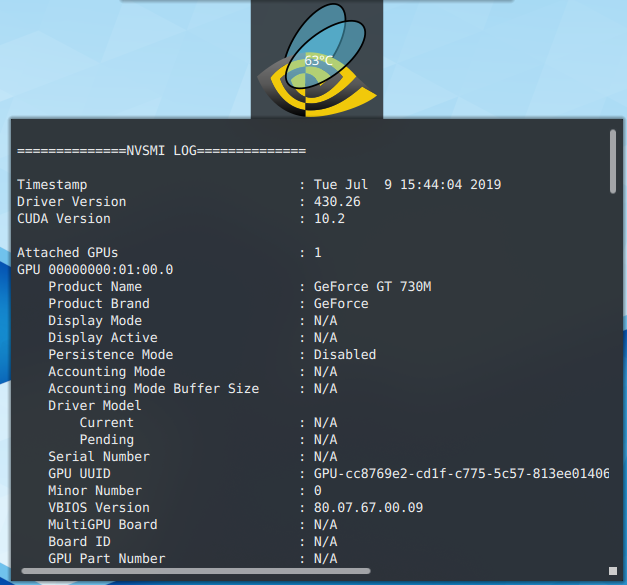Click empty vertical scrollbar track below handle
627x585 pixels.
tap(612, 380)
